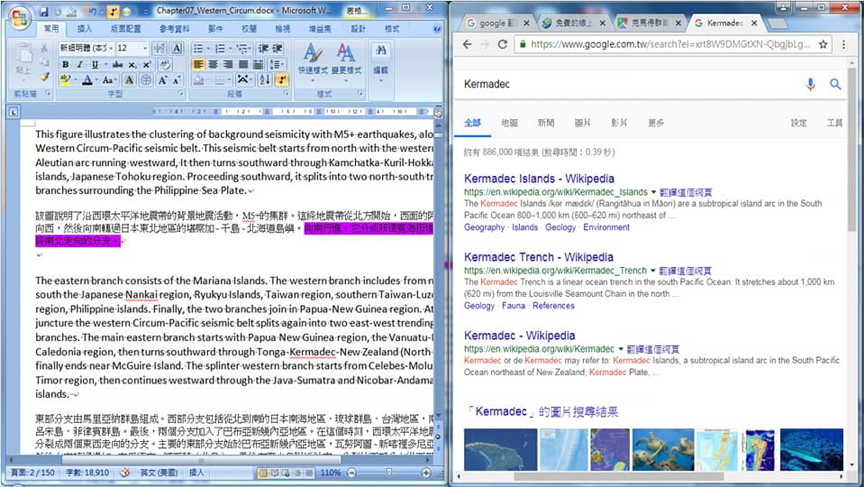The height and width of the screenshot is (487, 864).
Task: Click the Word Office button
Action: (x=19, y=18)
